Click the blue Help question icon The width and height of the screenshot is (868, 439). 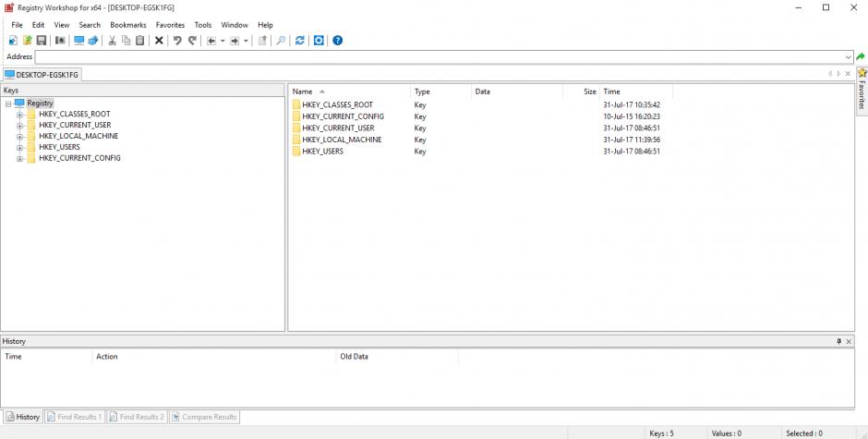tap(338, 41)
